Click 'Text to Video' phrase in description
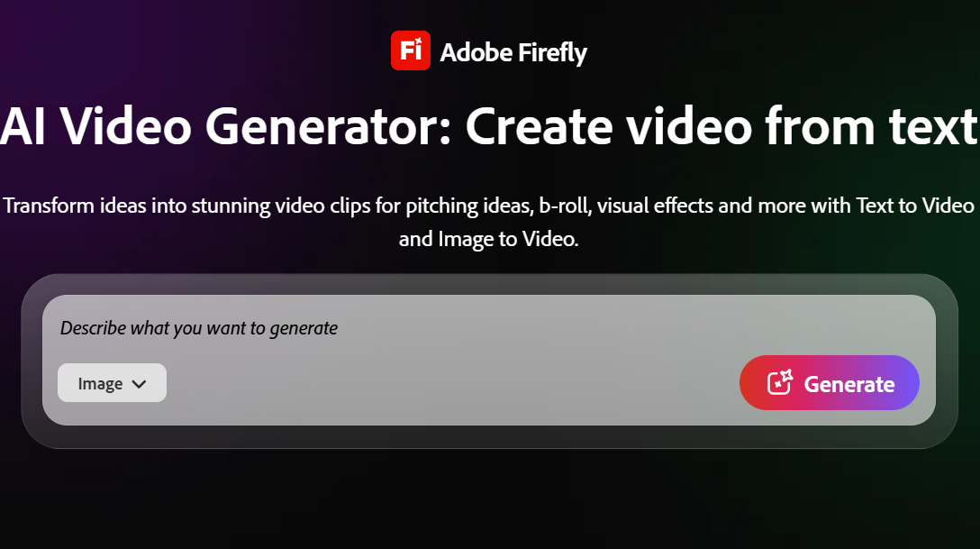 tap(915, 206)
